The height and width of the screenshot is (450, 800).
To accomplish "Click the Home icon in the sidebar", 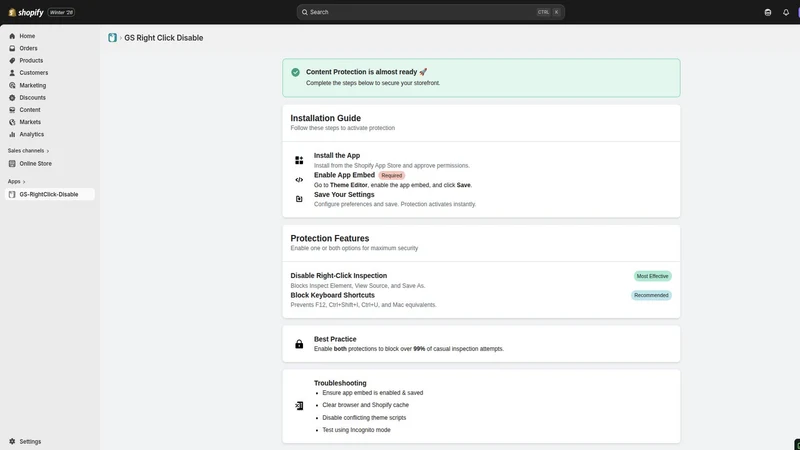I will point(12,36).
